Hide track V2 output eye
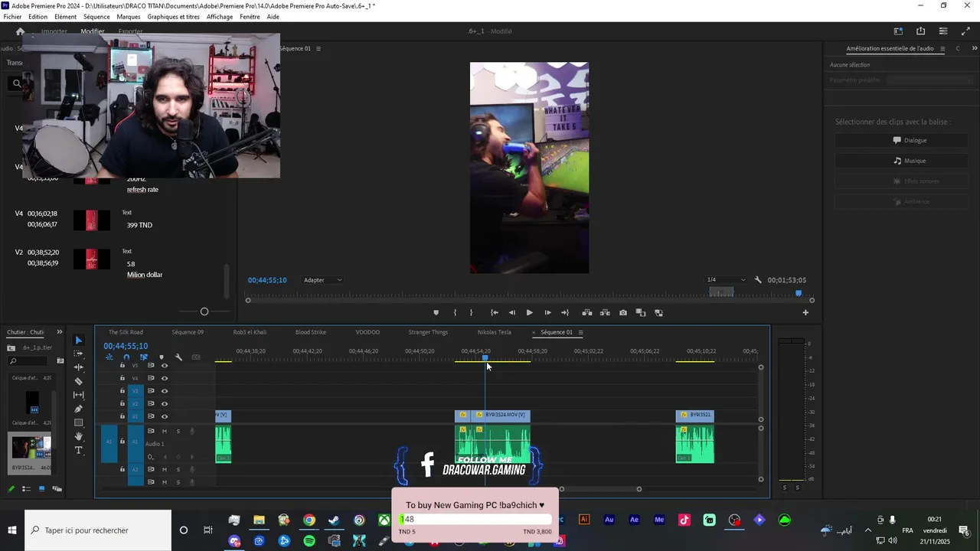Screen dimensions: 980x551 tap(165, 403)
